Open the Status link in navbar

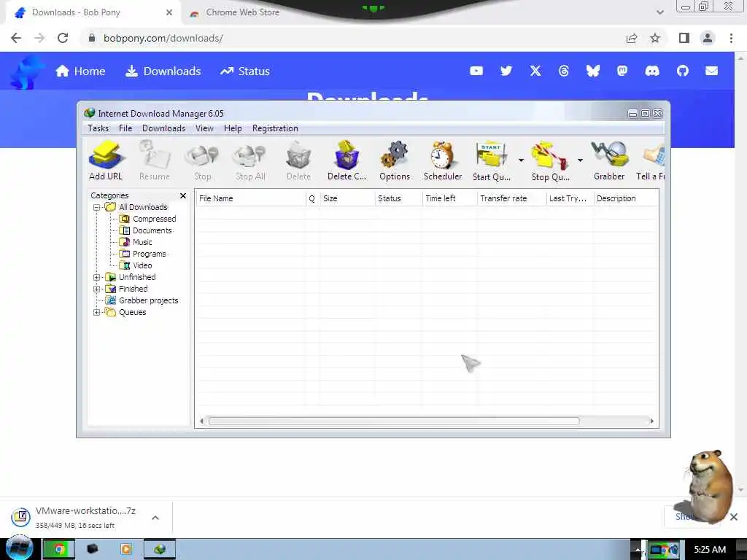[x=245, y=71]
